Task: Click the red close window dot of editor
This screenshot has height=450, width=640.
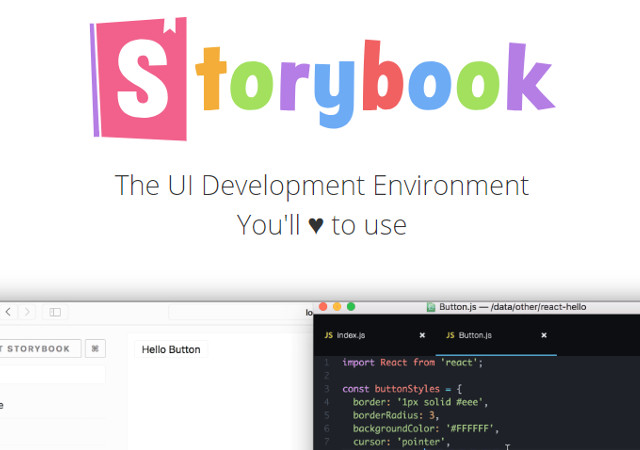Action: (323, 307)
